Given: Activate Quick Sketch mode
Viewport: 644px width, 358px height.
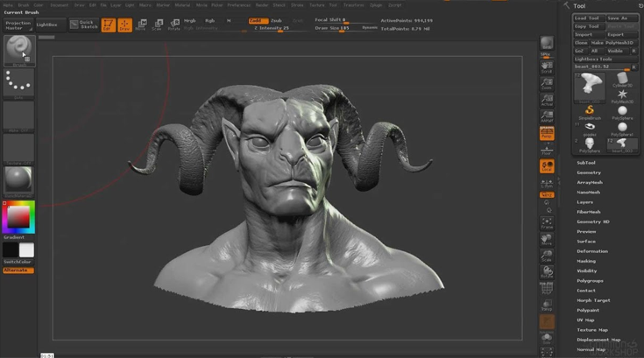Looking at the screenshot, I should [x=84, y=25].
